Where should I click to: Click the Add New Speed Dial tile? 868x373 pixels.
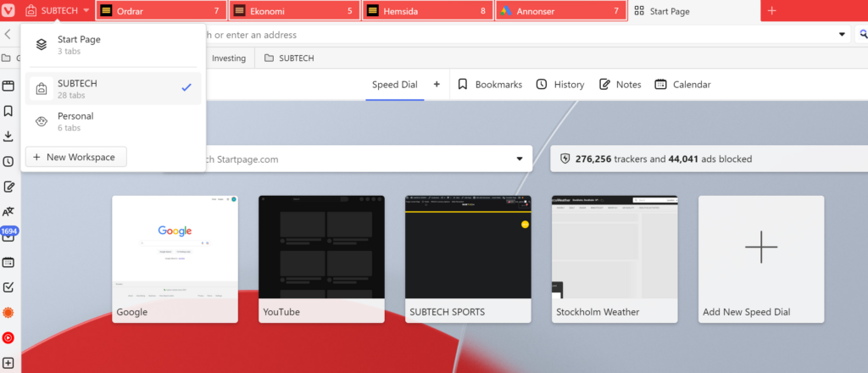tap(761, 259)
